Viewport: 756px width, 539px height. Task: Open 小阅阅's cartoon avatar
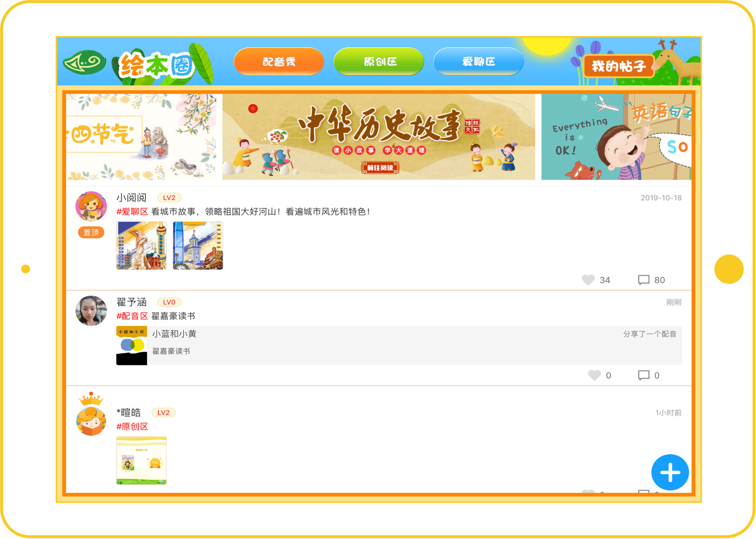(x=91, y=206)
